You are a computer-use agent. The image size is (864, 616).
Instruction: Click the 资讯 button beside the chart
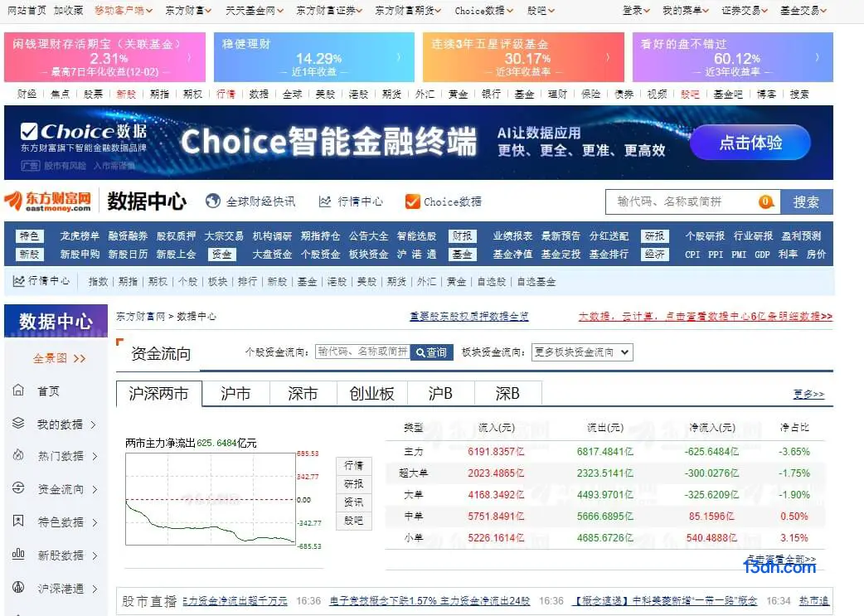(x=354, y=502)
